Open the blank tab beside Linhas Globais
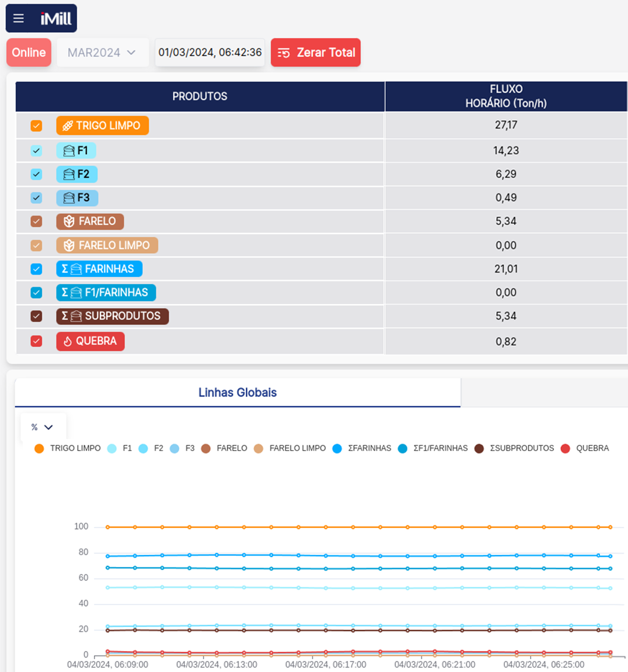 click(545, 392)
